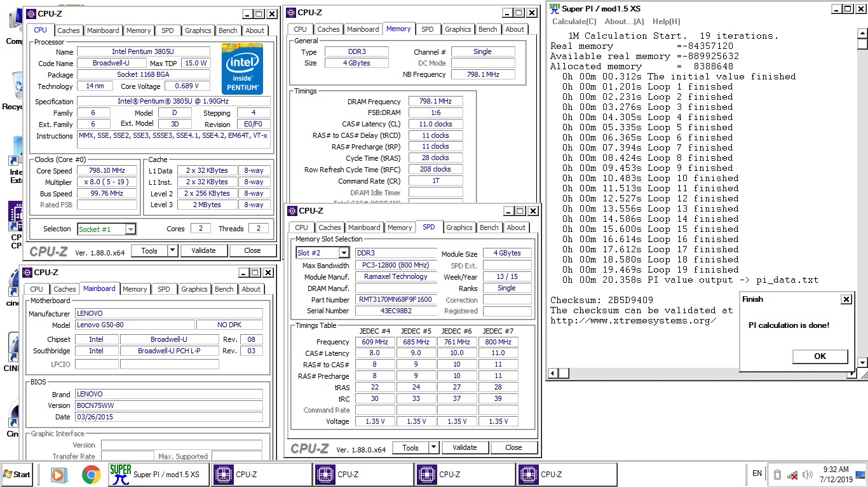Viewport: 868px width, 488px height.
Task: Click the Intel Inside Pentium logo
Action: pyautogui.click(x=242, y=69)
